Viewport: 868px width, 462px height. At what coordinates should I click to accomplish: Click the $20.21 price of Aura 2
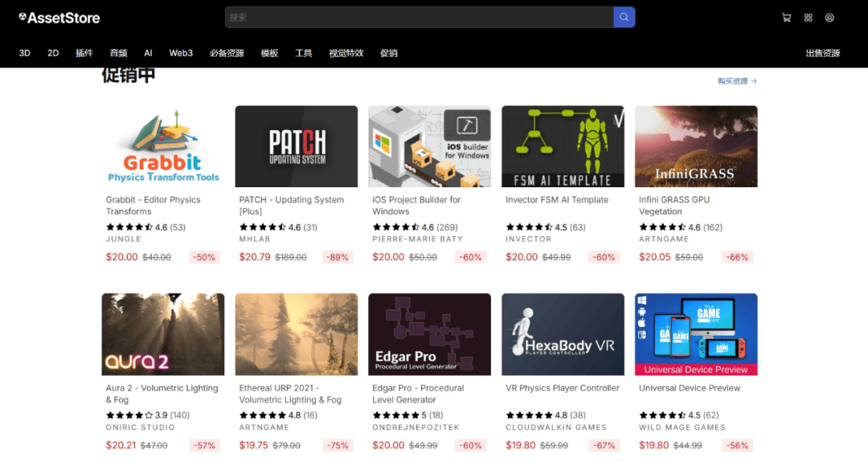click(x=121, y=445)
